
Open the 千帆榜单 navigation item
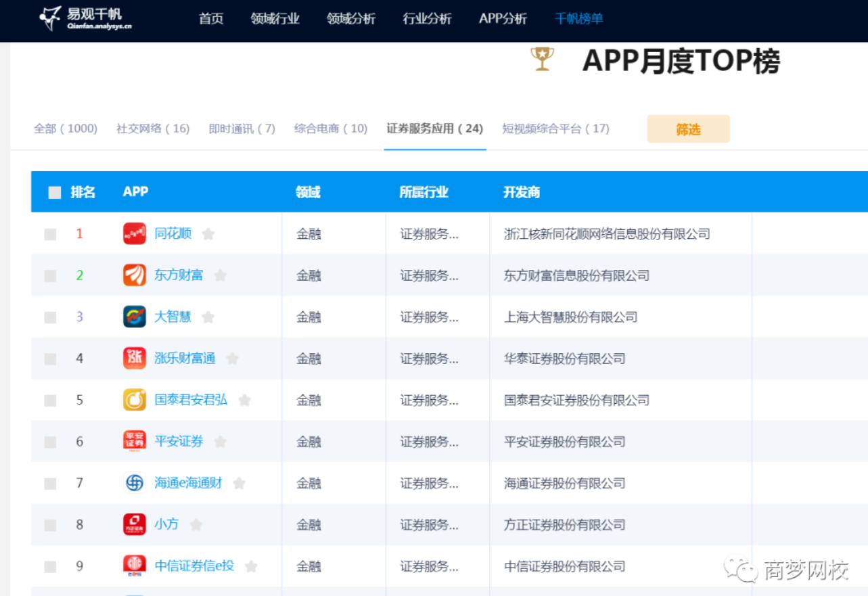coord(578,19)
